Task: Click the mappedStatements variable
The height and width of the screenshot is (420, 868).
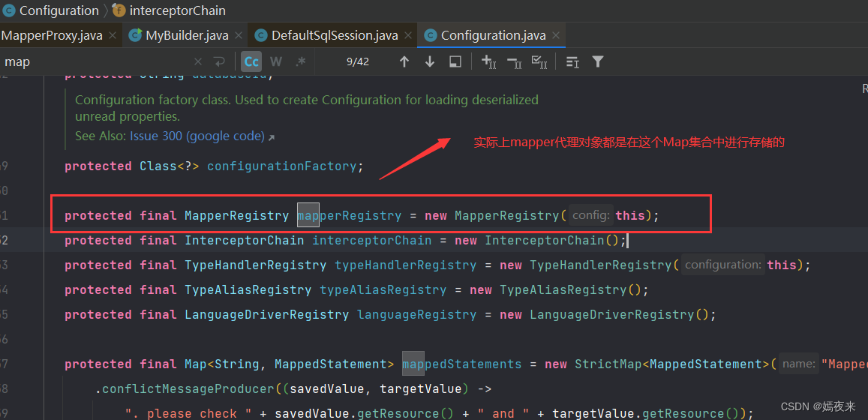Action: pyautogui.click(x=461, y=364)
